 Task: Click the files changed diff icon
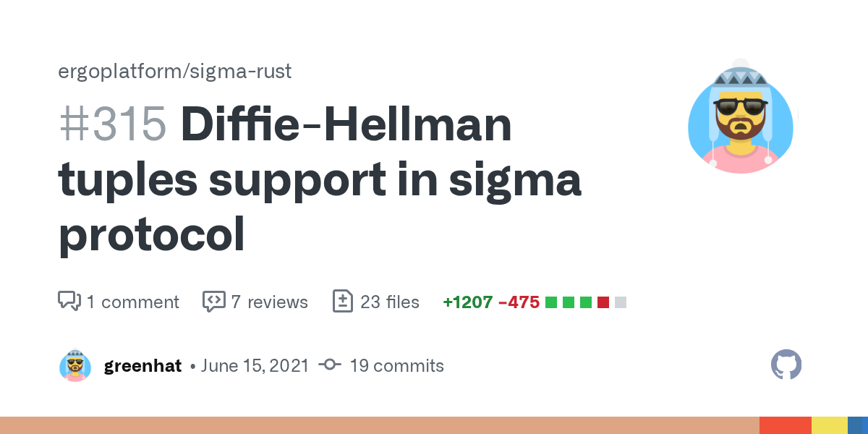point(342,301)
